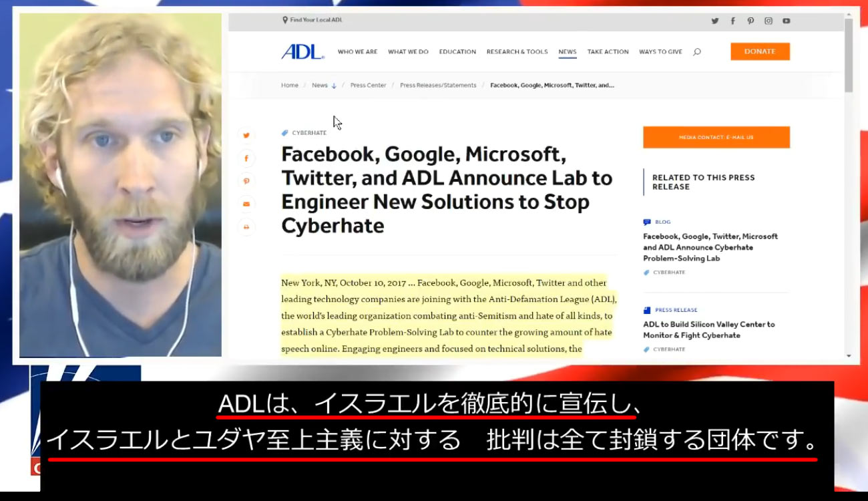This screenshot has height=501, width=868.
Task: Open the WHAT WE DO menu
Action: [x=408, y=51]
